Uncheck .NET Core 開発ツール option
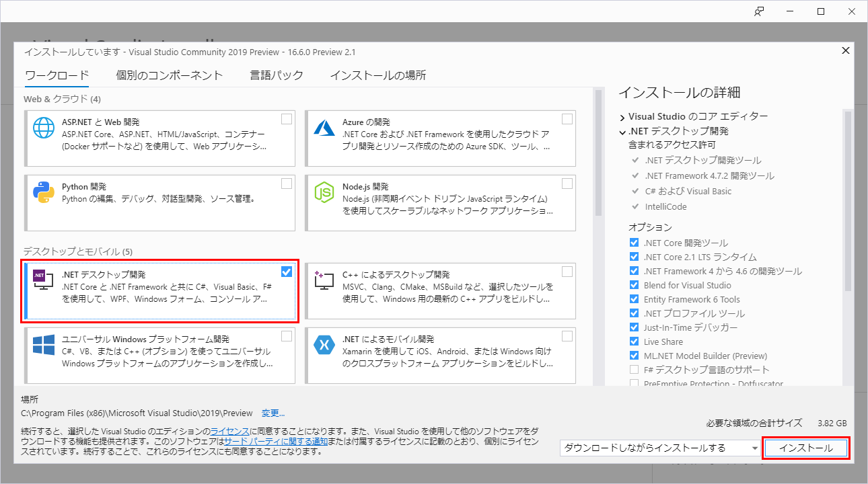 tap(634, 243)
